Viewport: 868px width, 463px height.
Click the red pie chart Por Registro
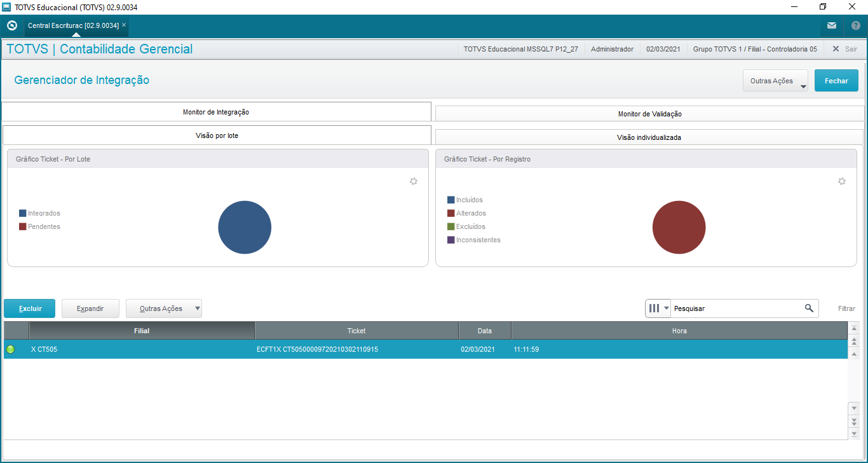[x=679, y=227]
